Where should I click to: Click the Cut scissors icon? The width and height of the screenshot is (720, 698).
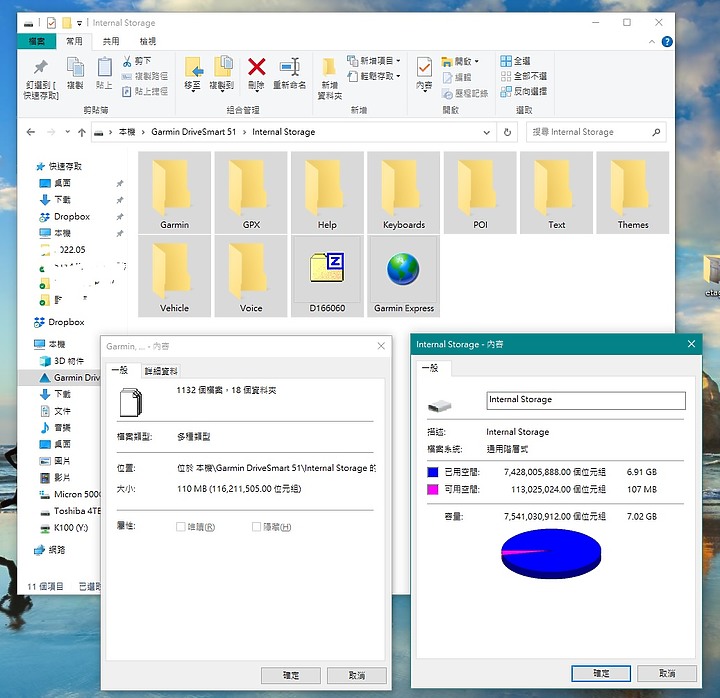(x=127, y=61)
